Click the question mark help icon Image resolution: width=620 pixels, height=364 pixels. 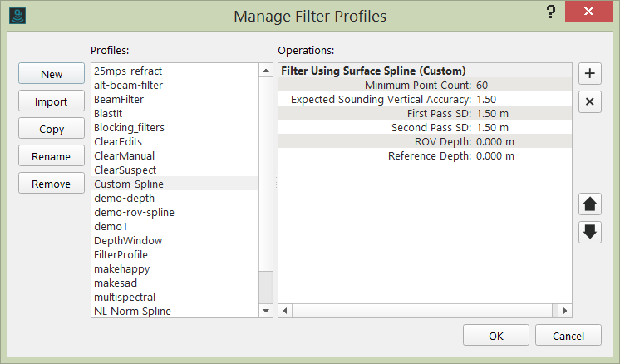pos(551,13)
